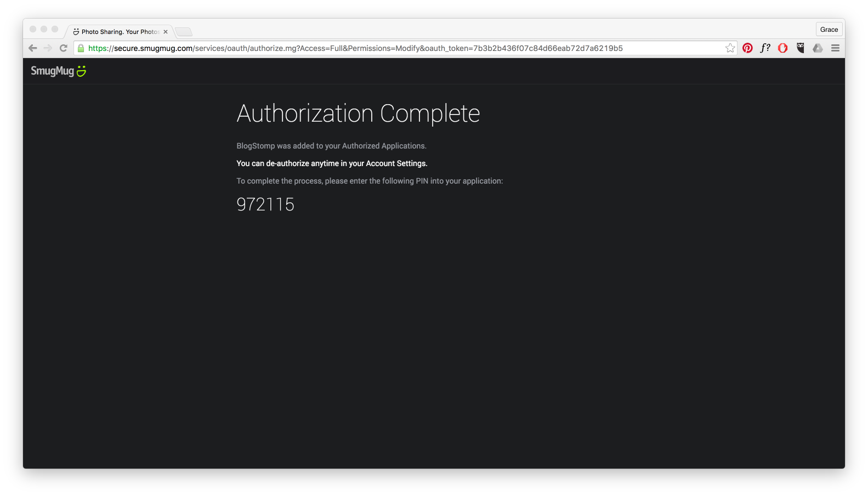Reload the page with refresh icon
Image resolution: width=868 pixels, height=496 pixels.
(x=64, y=48)
